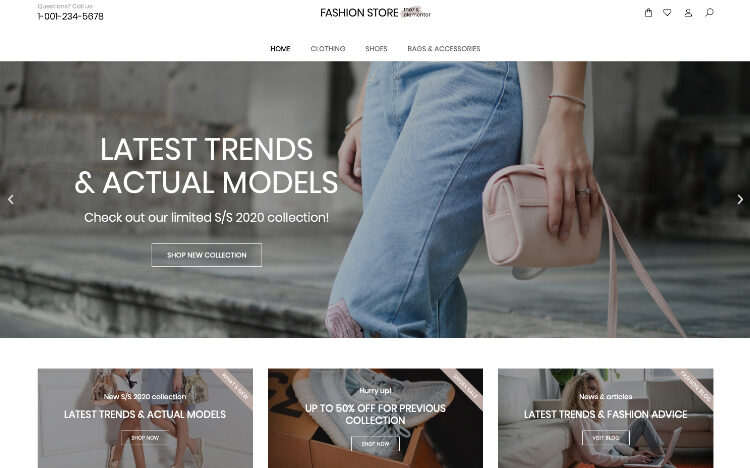Screen dimensions: 750x468
Task: Advance hero slider with right arrow
Action: 740,199
